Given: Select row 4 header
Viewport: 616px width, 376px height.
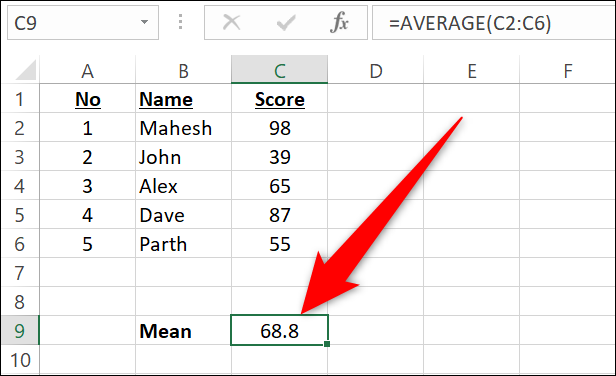Looking at the screenshot, I should (20, 185).
